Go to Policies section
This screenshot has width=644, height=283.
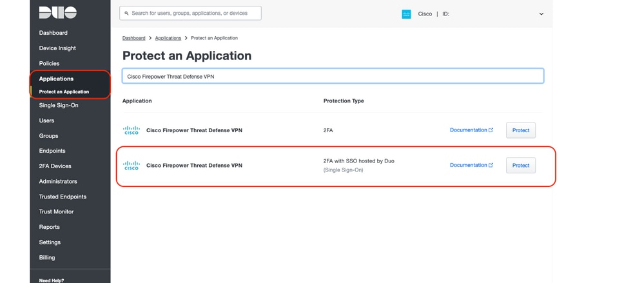[49, 63]
